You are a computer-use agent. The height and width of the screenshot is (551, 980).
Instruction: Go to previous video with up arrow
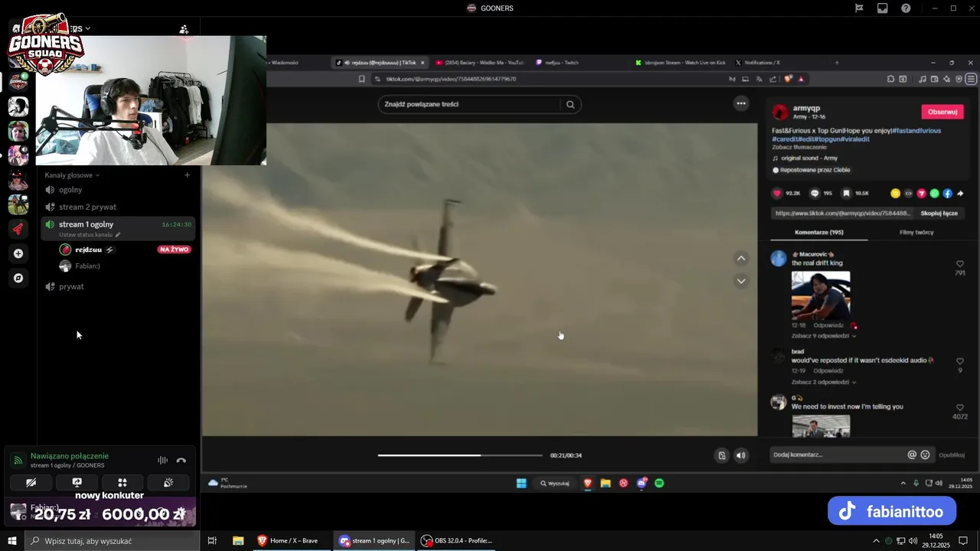tap(741, 259)
